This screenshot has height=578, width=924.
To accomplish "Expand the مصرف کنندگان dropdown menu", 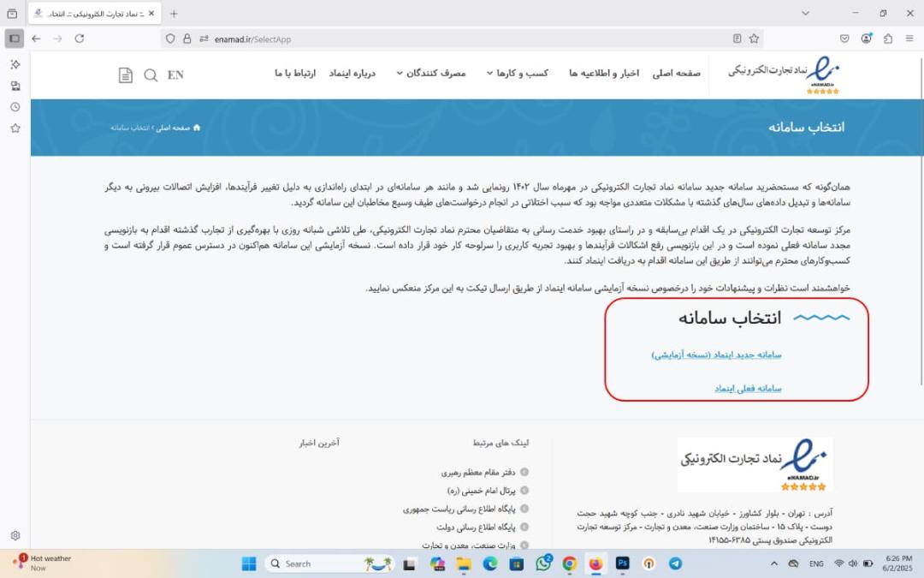I will pos(430,73).
